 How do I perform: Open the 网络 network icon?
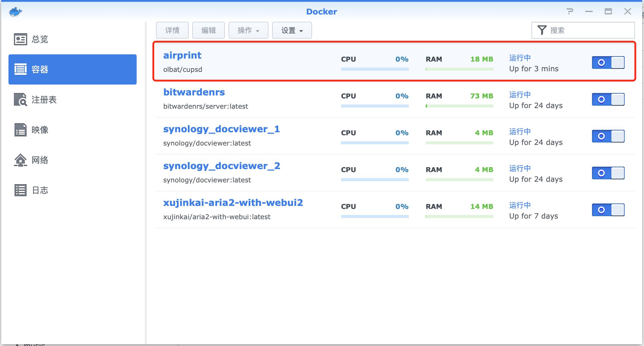click(x=21, y=160)
